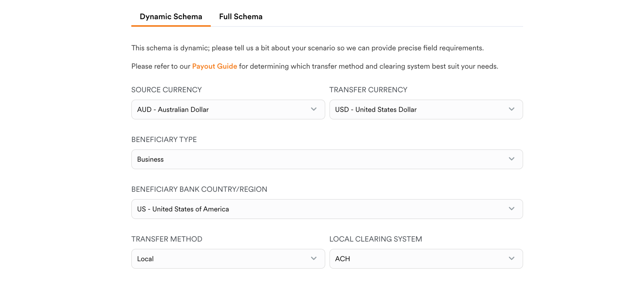The image size is (644, 286).
Task: Click the SOURCE CURRENCY field label
Action: coord(166,90)
